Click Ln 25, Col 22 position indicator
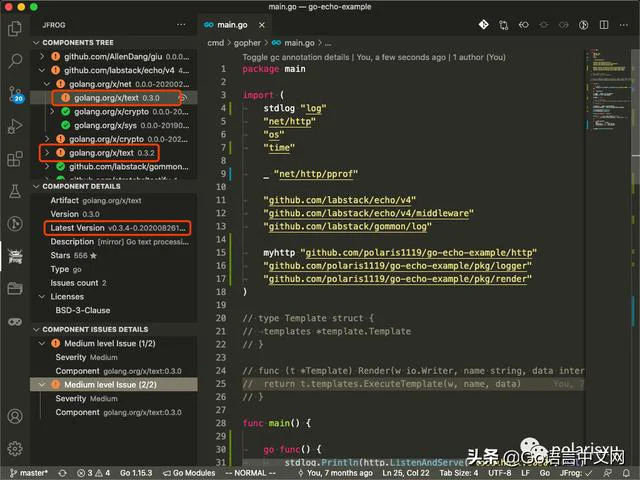 [406, 473]
